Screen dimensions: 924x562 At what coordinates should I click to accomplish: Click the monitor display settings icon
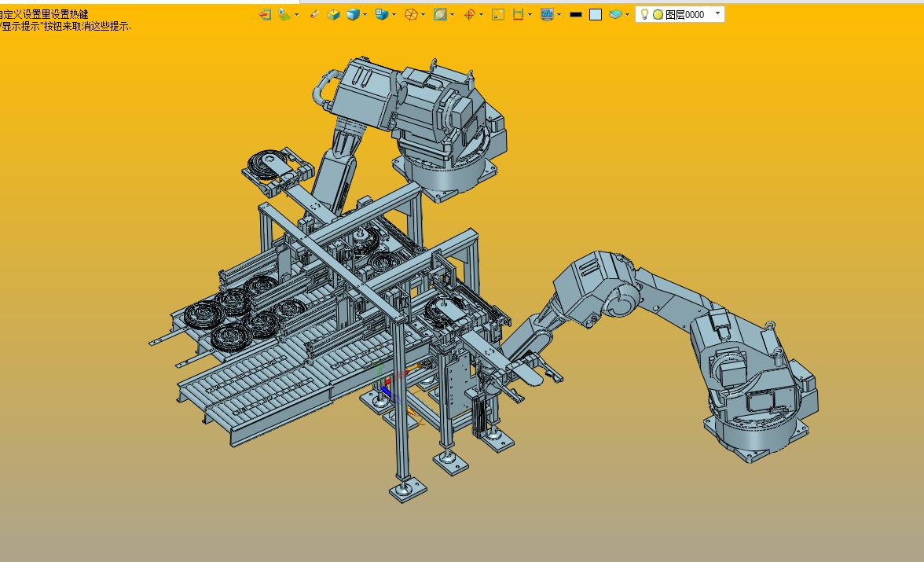(x=547, y=15)
